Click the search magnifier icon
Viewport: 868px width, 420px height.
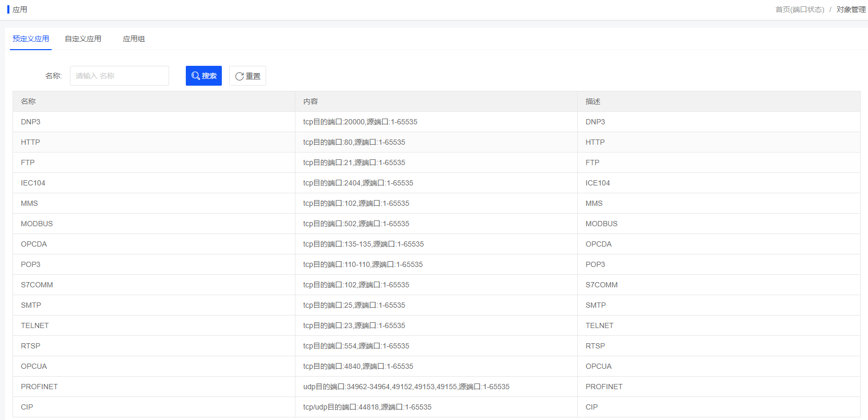(x=196, y=76)
